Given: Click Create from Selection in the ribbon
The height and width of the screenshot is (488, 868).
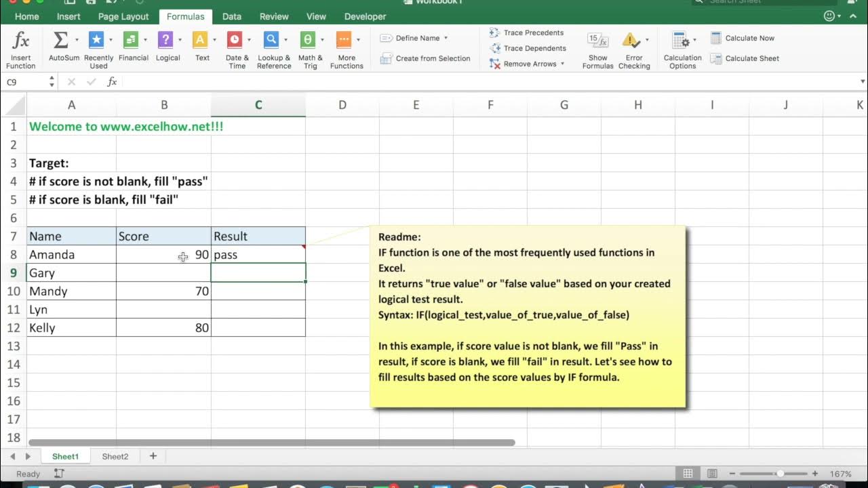Looking at the screenshot, I should click(x=425, y=58).
